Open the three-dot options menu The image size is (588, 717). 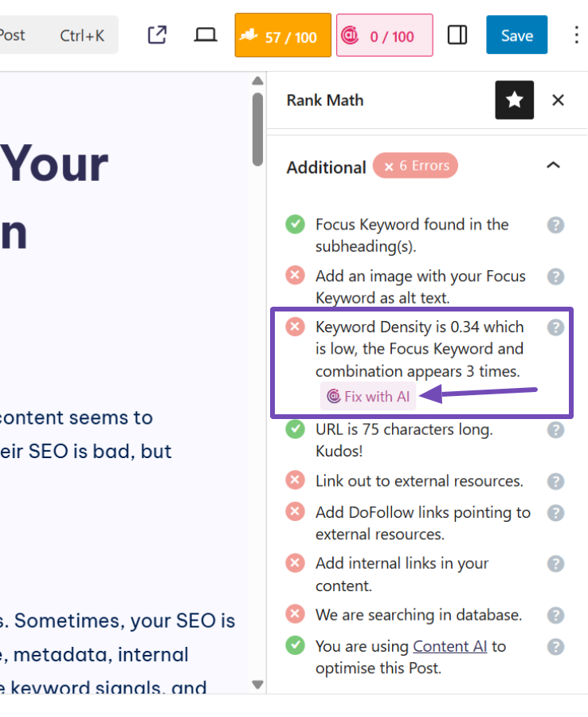pos(577,35)
